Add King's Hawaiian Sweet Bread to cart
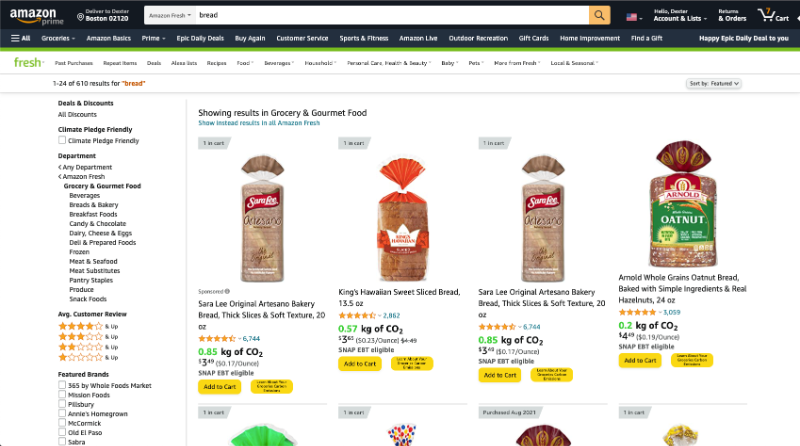 tap(359, 364)
